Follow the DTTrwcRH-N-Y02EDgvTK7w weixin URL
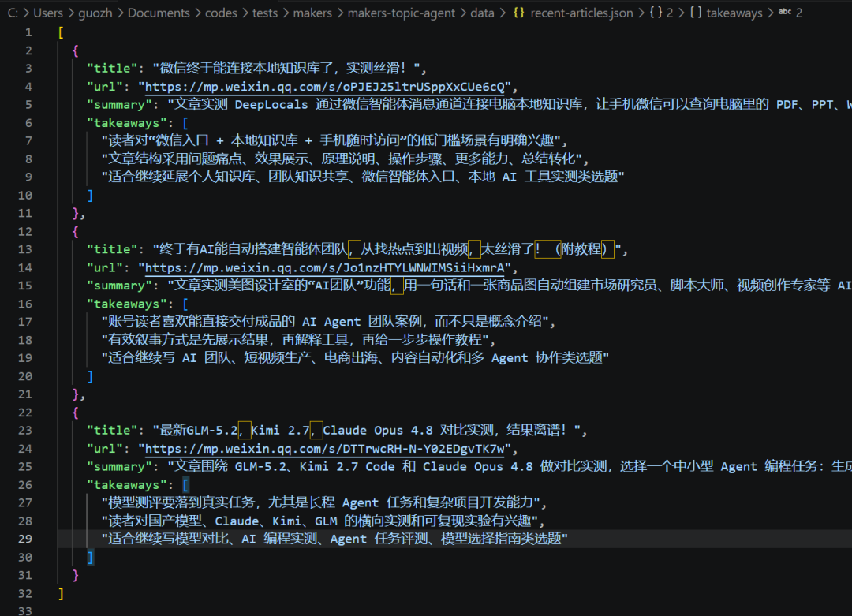852x616 pixels. point(324,448)
